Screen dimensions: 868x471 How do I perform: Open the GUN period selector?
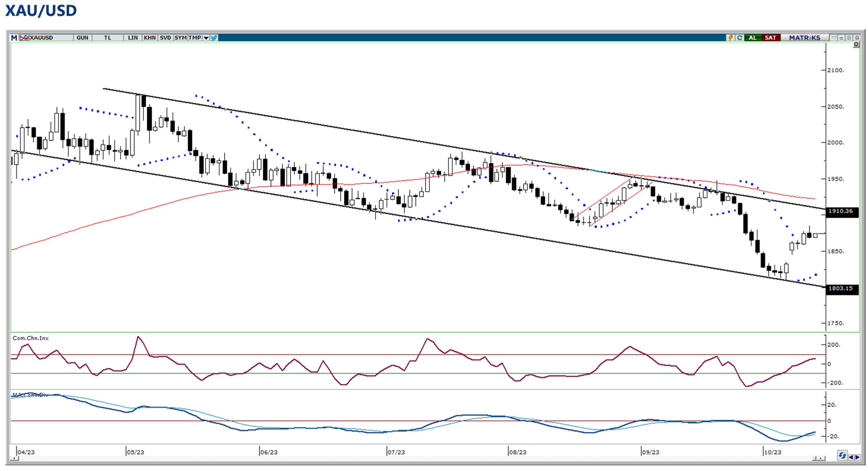coord(82,38)
